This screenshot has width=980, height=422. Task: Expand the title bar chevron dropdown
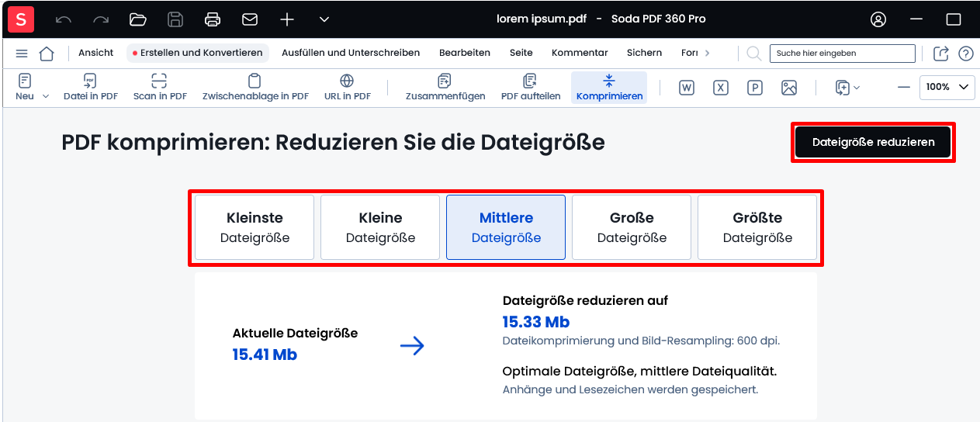[x=324, y=19]
